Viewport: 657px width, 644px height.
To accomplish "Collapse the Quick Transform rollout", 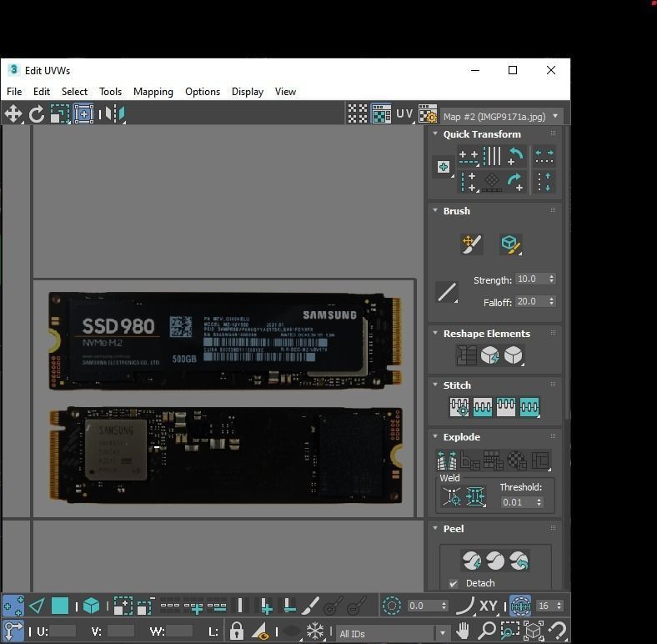I will pos(435,133).
